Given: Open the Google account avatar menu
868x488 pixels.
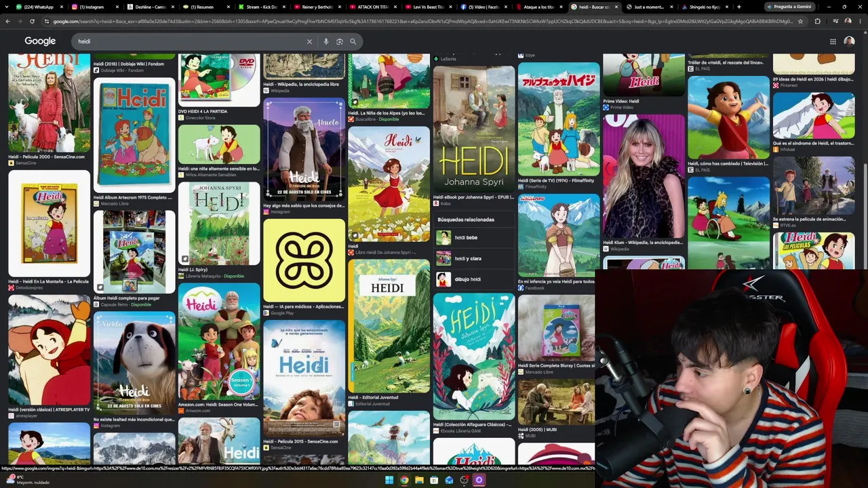Looking at the screenshot, I should pos(849,41).
